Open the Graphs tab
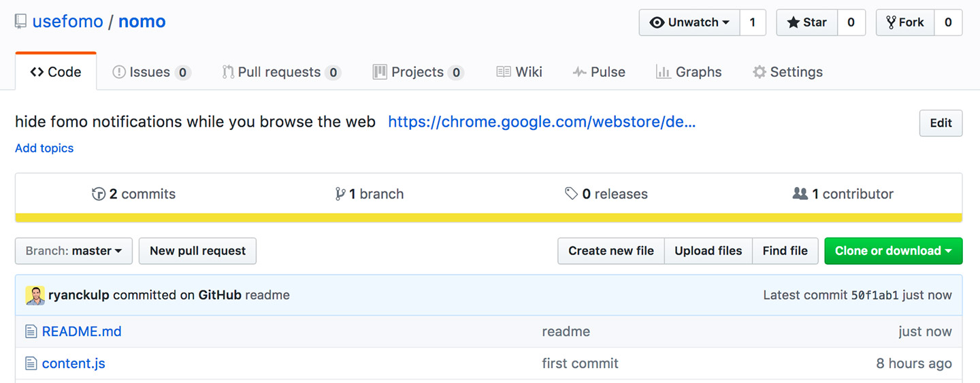The image size is (980, 383). [689, 72]
